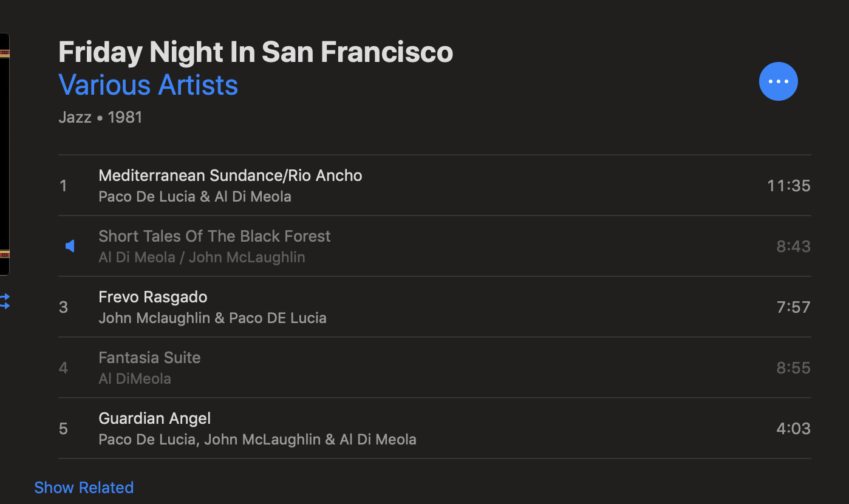The width and height of the screenshot is (849, 504).
Task: Play "Fantasia Suite"
Action: point(149,358)
